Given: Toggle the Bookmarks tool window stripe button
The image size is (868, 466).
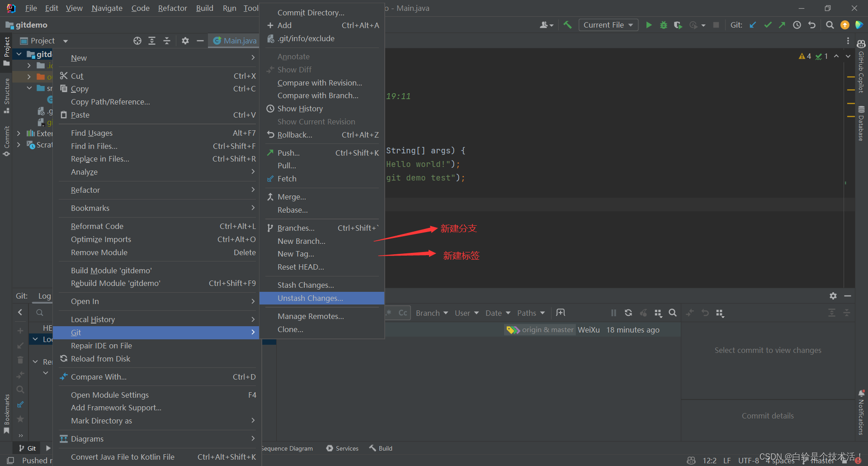Looking at the screenshot, I should pyautogui.click(x=6, y=414).
